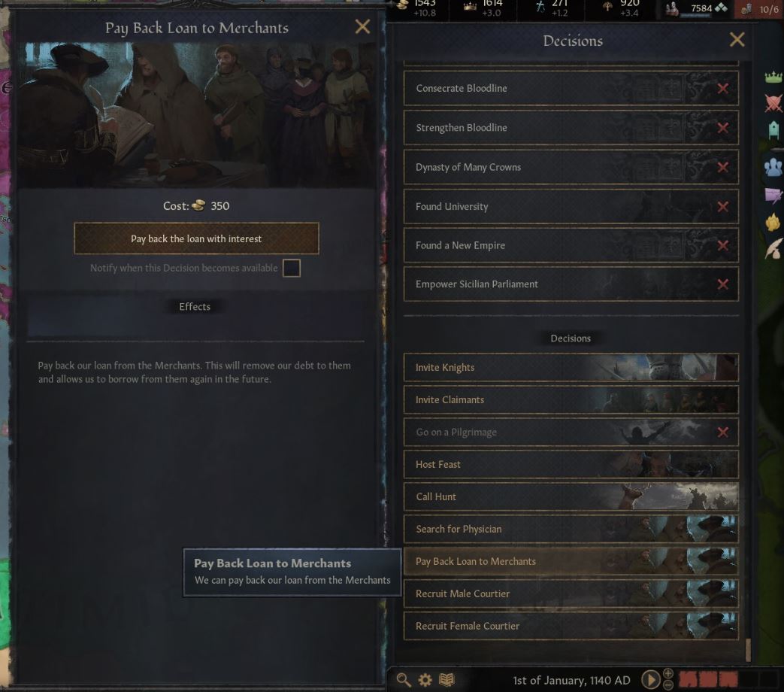
Task: Open the Council throne icon
Action: pyautogui.click(x=773, y=131)
